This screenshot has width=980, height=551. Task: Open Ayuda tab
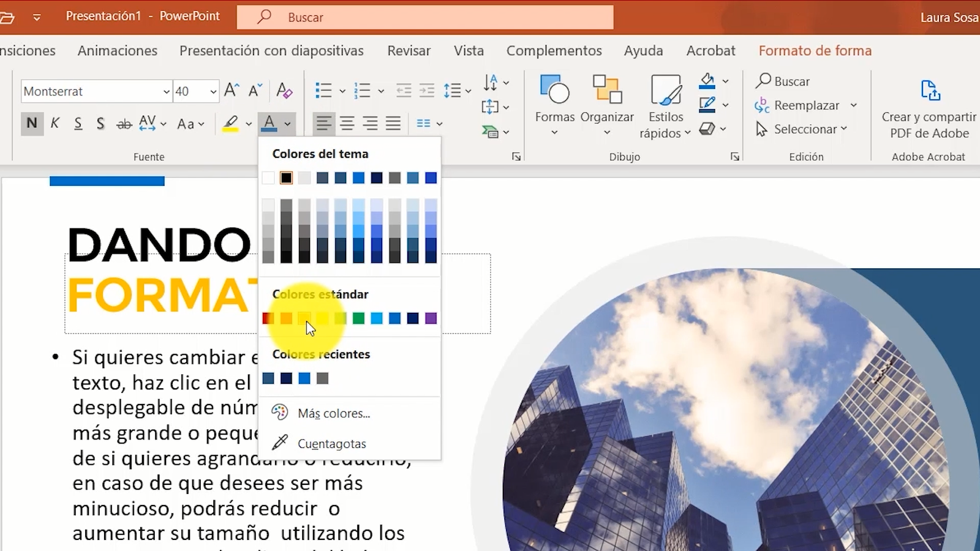(643, 51)
